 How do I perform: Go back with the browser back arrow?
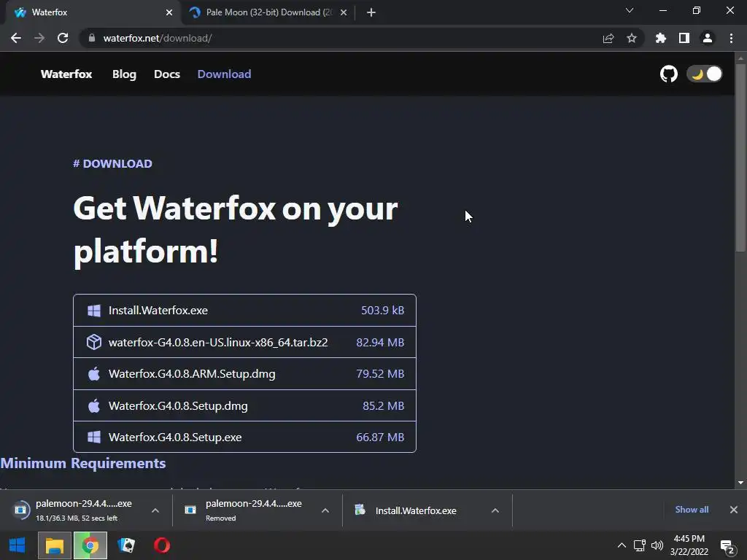click(x=16, y=38)
